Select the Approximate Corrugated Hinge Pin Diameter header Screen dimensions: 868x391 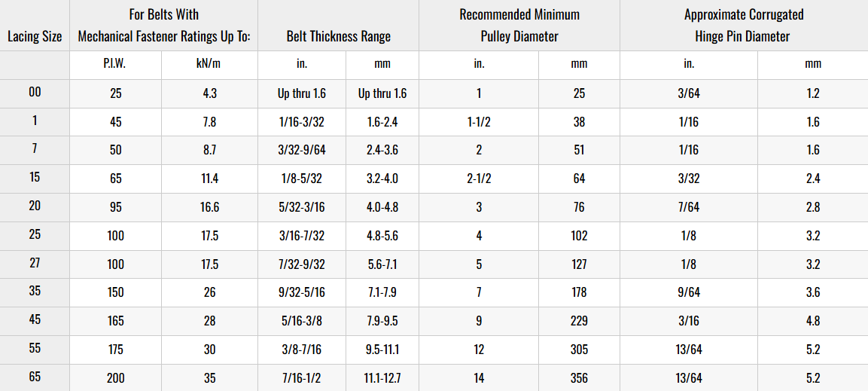[x=743, y=26]
